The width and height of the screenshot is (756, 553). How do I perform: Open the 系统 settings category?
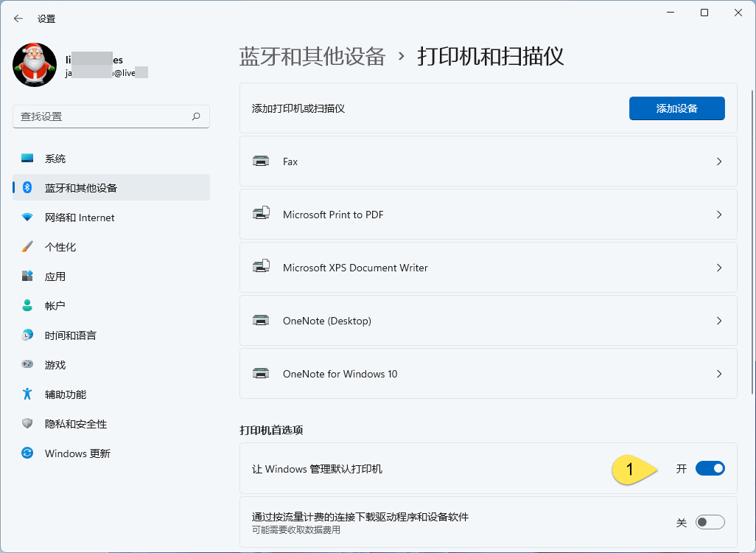(x=111, y=159)
